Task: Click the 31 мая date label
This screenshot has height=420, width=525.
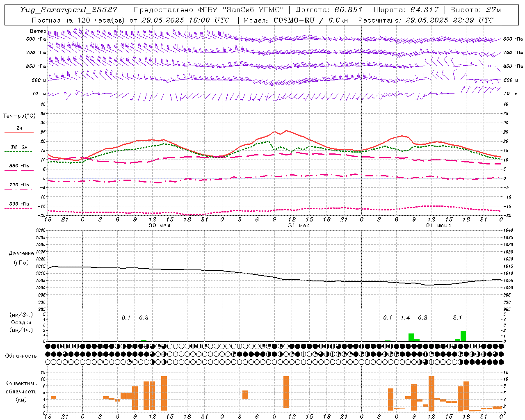Action: [x=299, y=226]
